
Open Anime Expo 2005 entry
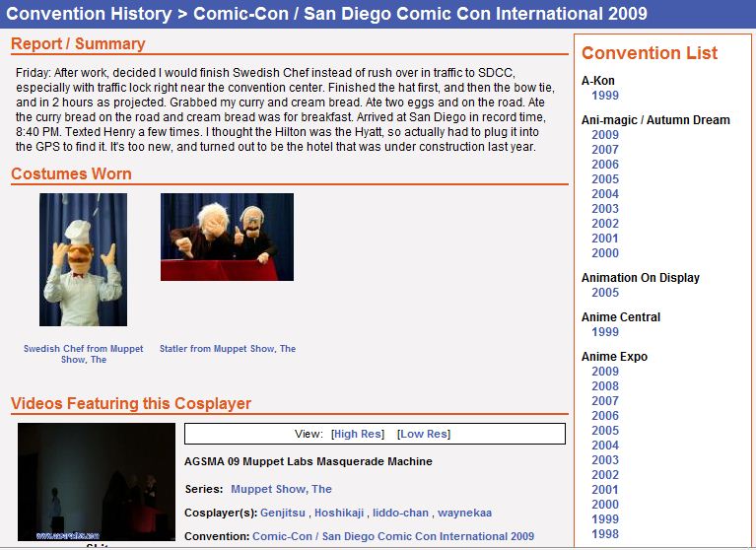point(605,430)
